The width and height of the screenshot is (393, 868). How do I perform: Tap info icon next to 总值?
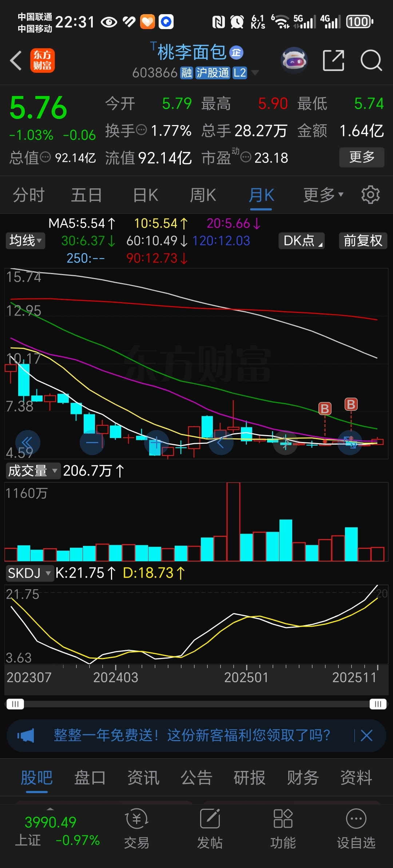(x=45, y=157)
